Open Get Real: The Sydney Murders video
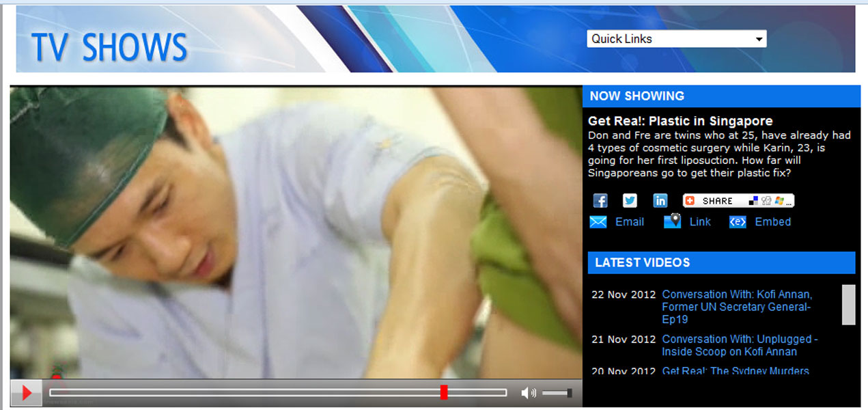Image resolution: width=868 pixels, height=410 pixels. click(735, 371)
